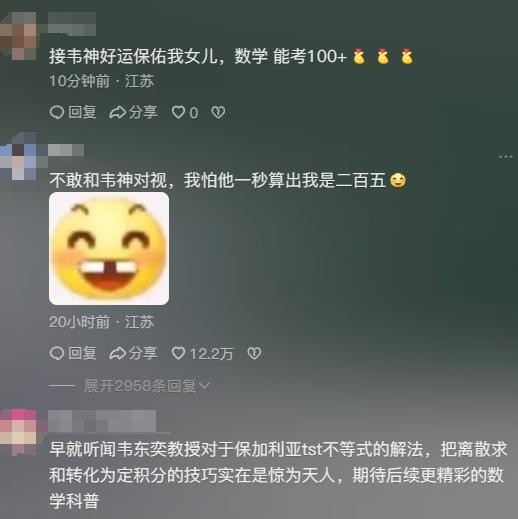Image resolution: width=518 pixels, height=519 pixels.
Task: Share the comment about 数学能考100+
Action: [x=133, y=112]
